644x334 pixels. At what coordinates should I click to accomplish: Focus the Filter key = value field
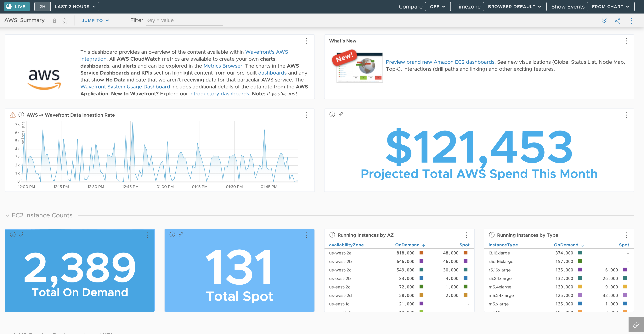pos(184,20)
